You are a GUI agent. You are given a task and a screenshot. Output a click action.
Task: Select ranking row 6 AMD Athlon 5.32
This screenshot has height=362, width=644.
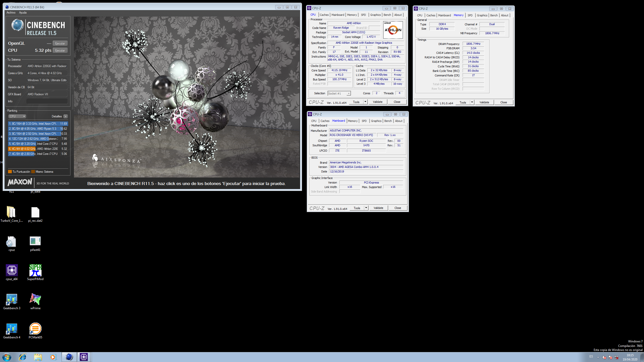pyautogui.click(x=38, y=149)
